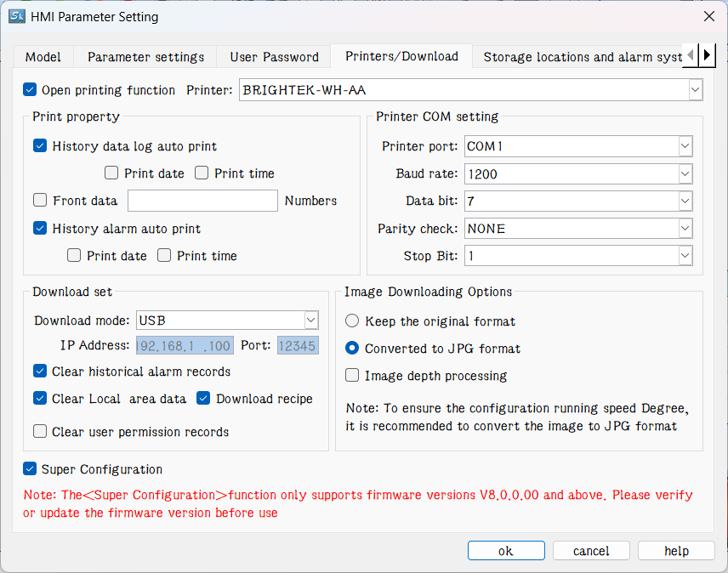The width and height of the screenshot is (728, 573).
Task: Expand the Parity check dropdown
Action: click(685, 229)
